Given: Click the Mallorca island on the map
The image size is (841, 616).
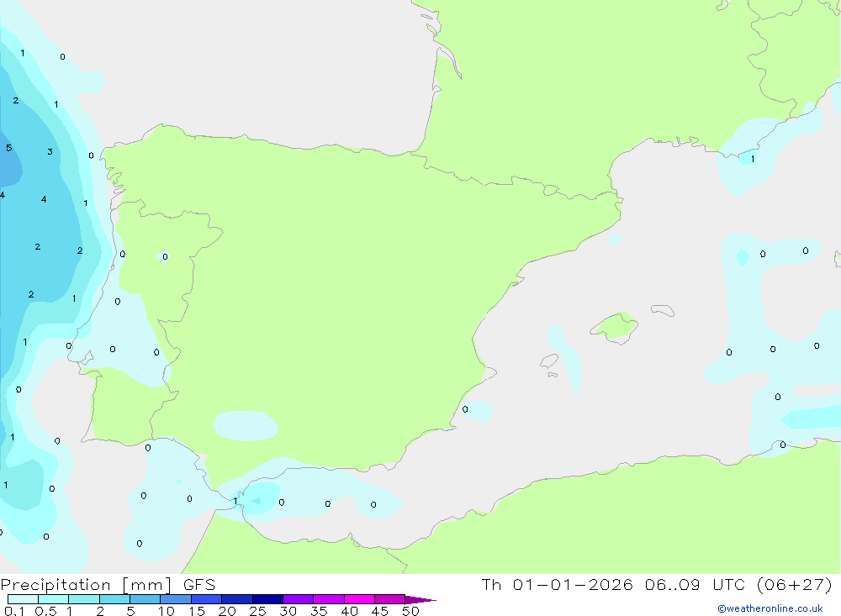Looking at the screenshot, I should (x=614, y=328).
